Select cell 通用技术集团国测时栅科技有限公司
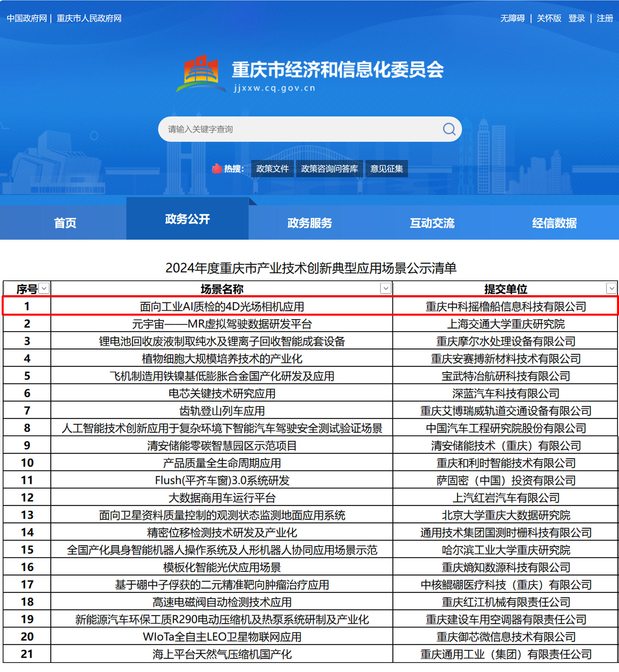 coord(505,533)
